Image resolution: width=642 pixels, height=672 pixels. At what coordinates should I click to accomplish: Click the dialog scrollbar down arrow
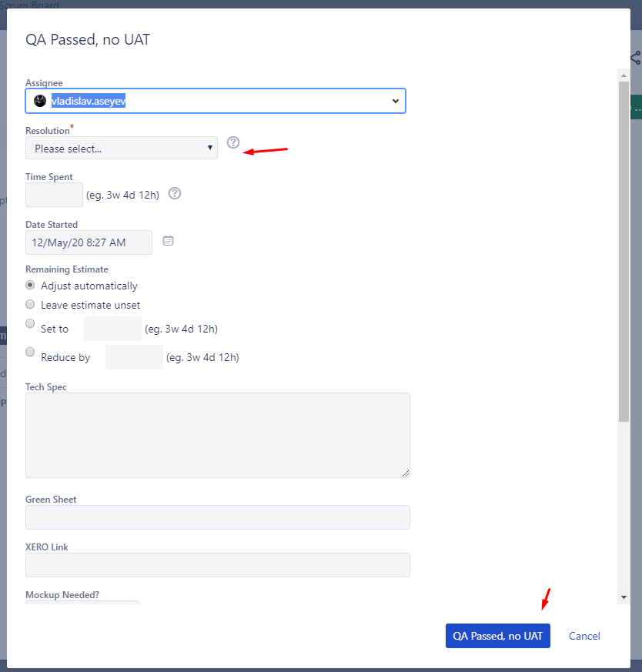coord(624,597)
